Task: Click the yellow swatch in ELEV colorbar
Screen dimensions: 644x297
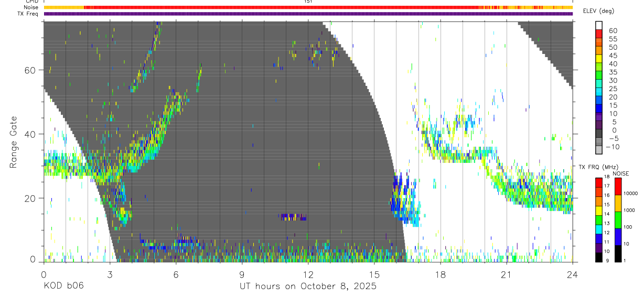Action: point(599,58)
